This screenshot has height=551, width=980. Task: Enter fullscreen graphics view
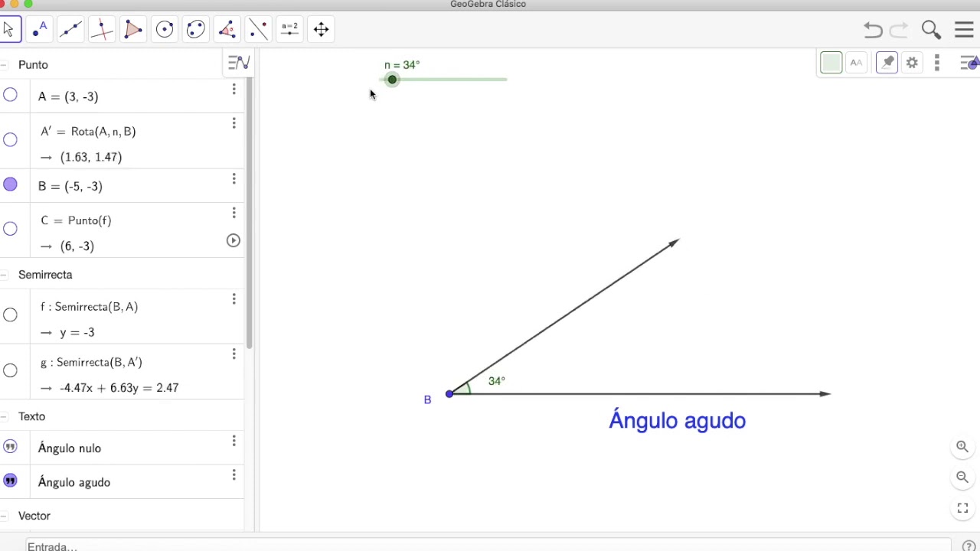962,508
